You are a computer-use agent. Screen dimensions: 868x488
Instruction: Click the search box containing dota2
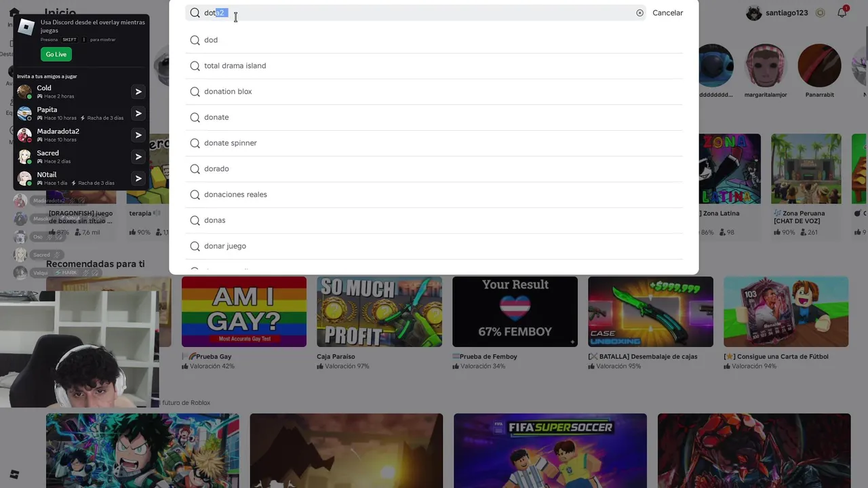pyautogui.click(x=416, y=13)
